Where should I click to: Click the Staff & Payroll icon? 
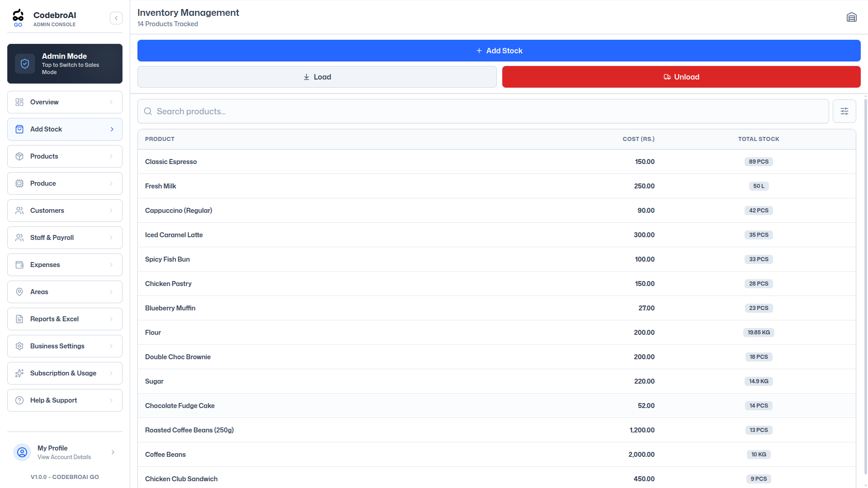[19, 238]
